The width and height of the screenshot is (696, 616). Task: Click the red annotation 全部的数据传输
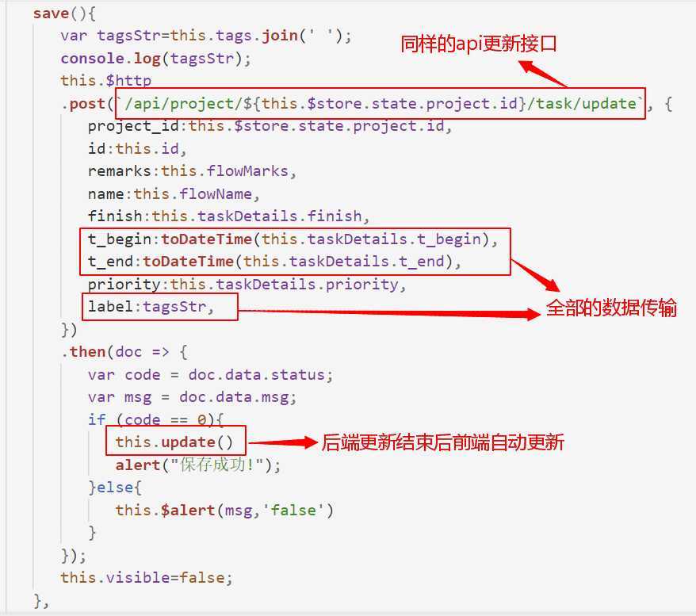point(611,308)
